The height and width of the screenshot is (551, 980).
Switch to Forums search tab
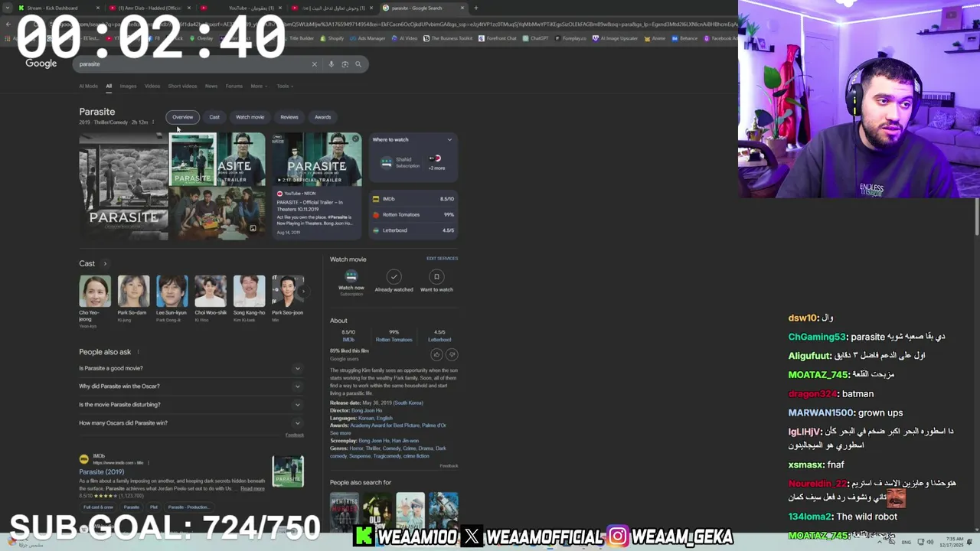234,86
